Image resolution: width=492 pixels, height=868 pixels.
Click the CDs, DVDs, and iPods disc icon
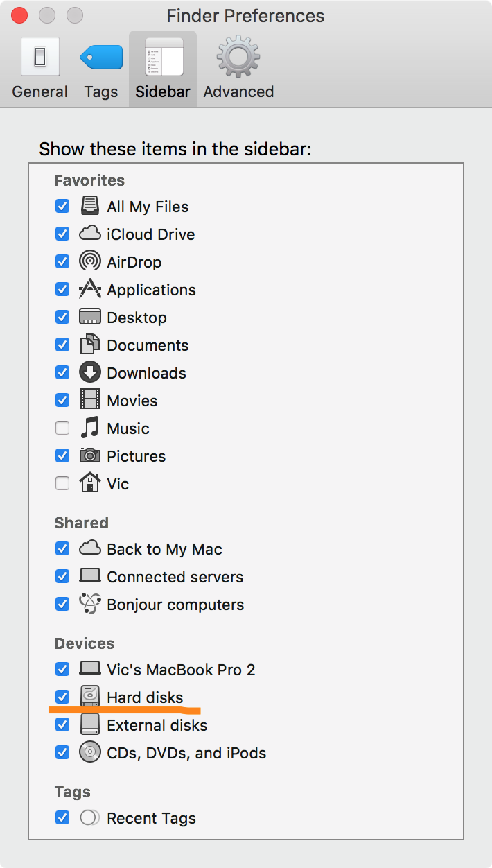tap(90, 752)
